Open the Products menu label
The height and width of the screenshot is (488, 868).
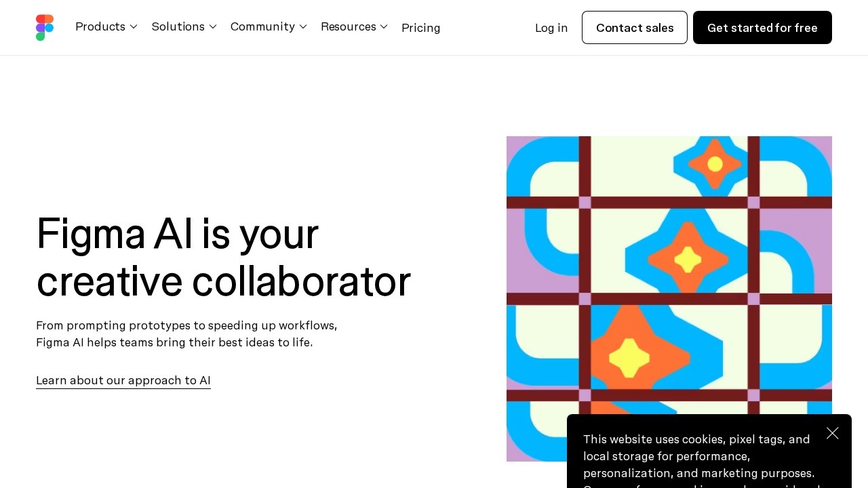[x=100, y=26]
